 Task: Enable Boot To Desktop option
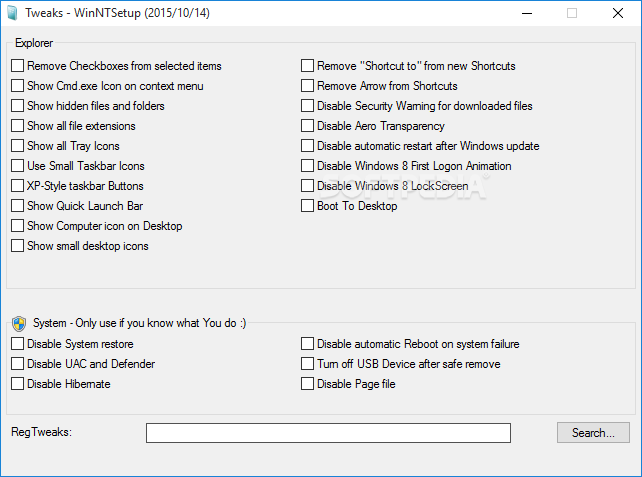[307, 206]
